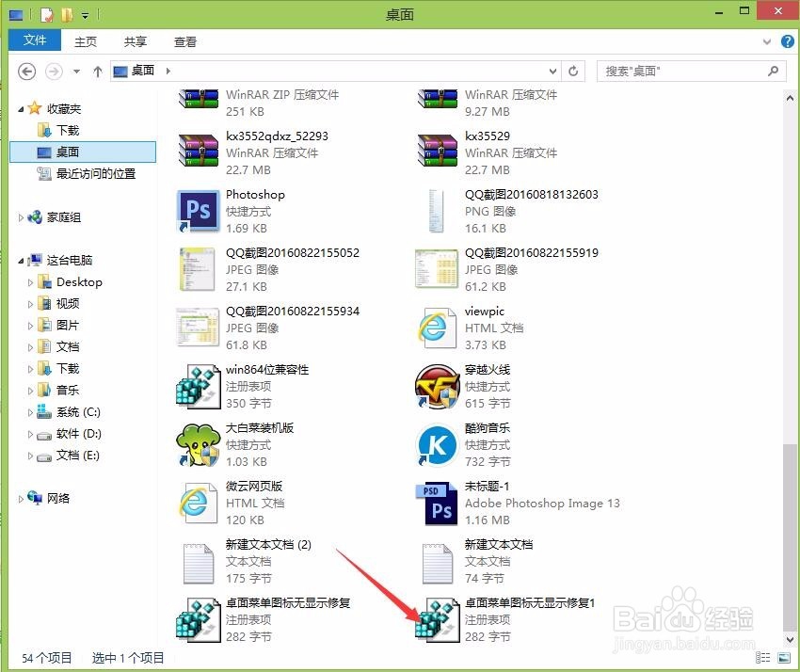This screenshot has height=672, width=800.
Task: Click the viewpic file name text
Action: pos(484,312)
